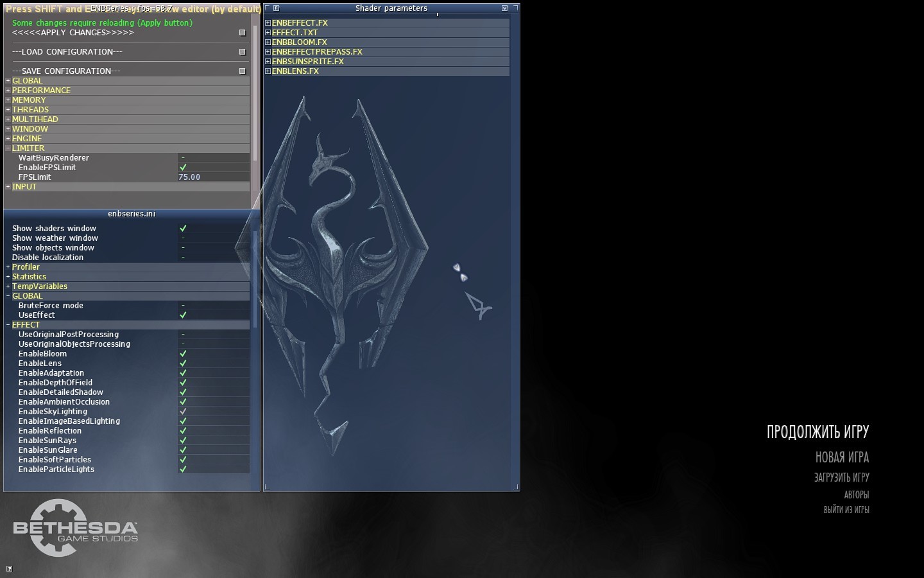Select ПРОДОЛЖИТЬ ИГРУ in the main menu
Image resolution: width=924 pixels, height=578 pixels.
click(817, 432)
